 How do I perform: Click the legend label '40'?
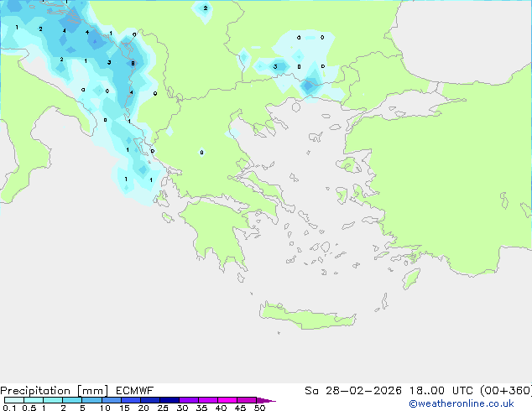(221, 408)
